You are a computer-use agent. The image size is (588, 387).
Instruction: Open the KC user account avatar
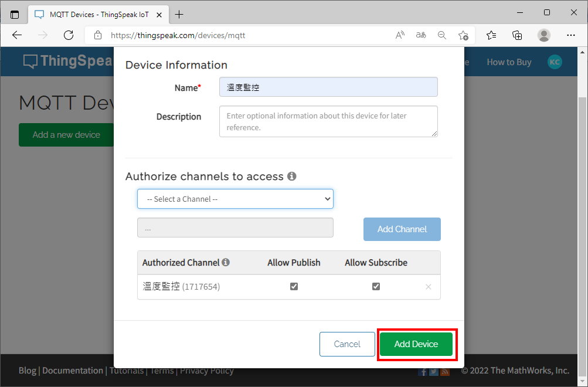(555, 62)
